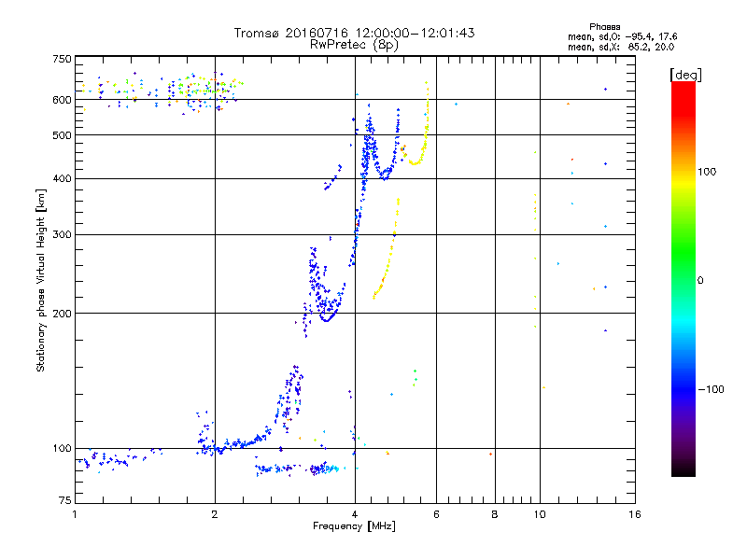The height and width of the screenshot is (560, 747).
Task: Click the 'Phases' header text
Action: [604, 27]
